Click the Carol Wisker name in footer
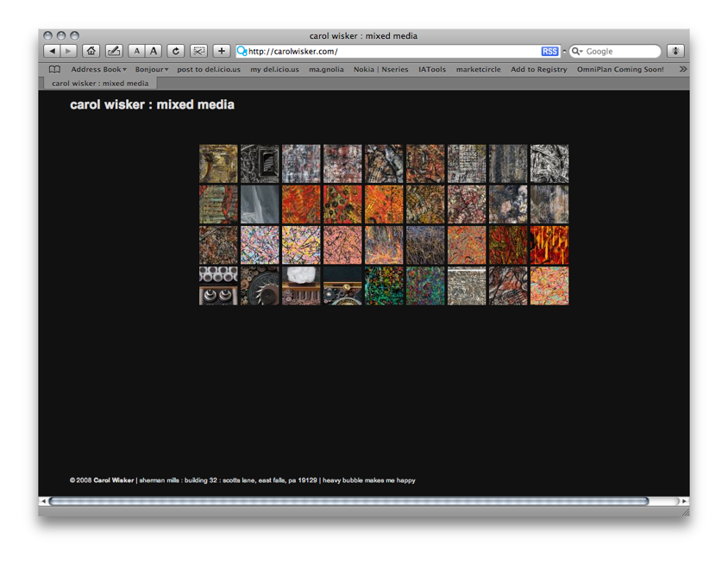 (113, 480)
